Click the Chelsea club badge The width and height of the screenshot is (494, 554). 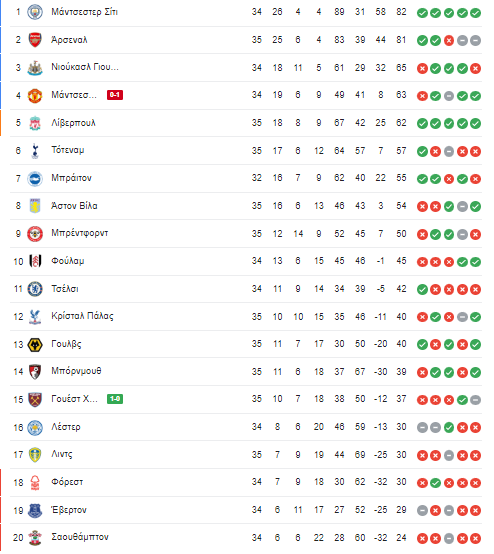pos(35,289)
